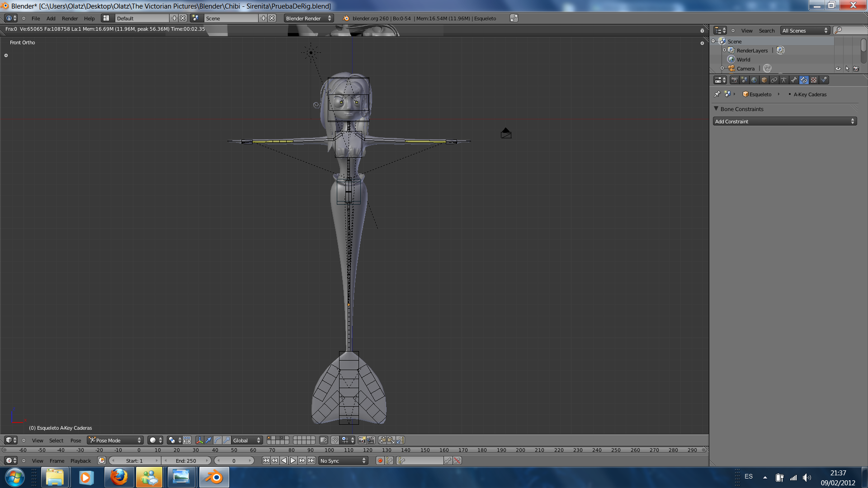Open Firefox from the Windows taskbar
This screenshot has height=488, width=868.
119,477
